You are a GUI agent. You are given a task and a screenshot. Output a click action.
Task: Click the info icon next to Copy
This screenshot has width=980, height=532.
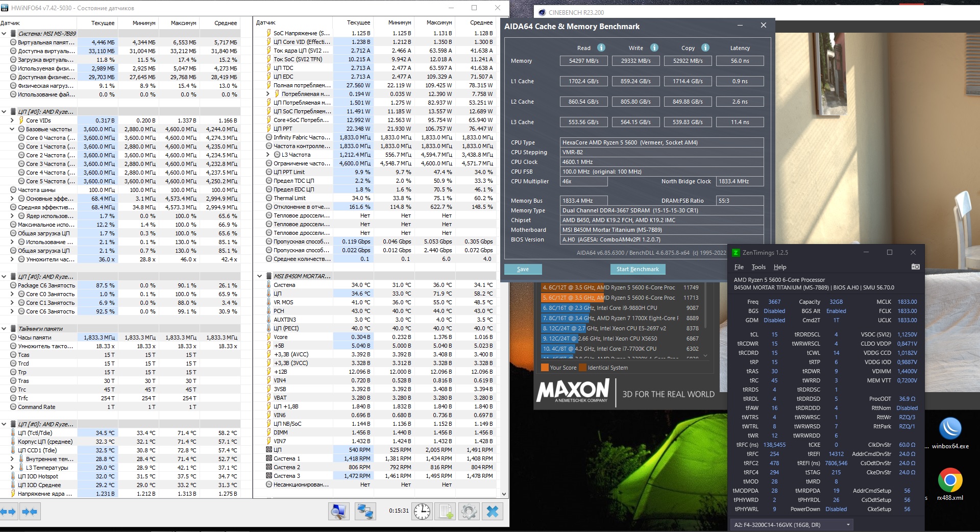tap(705, 47)
